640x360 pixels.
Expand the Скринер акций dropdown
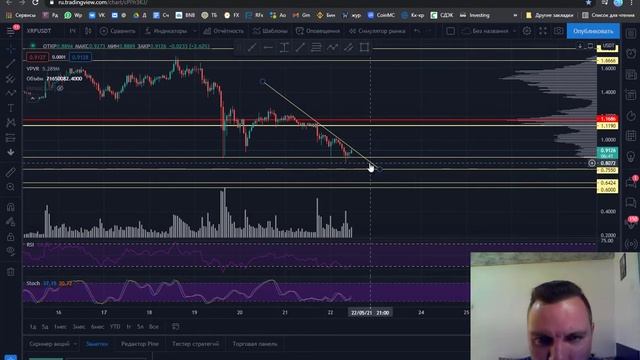click(53, 344)
